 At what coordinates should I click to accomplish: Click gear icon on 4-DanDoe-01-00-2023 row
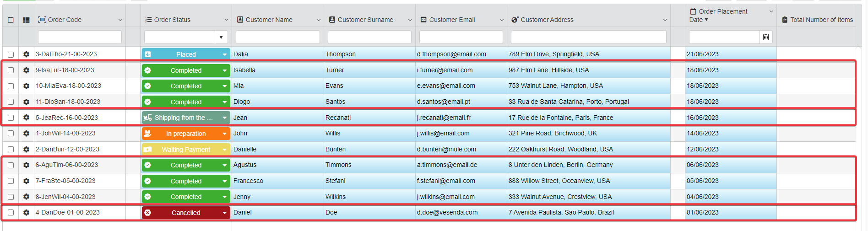click(26, 213)
